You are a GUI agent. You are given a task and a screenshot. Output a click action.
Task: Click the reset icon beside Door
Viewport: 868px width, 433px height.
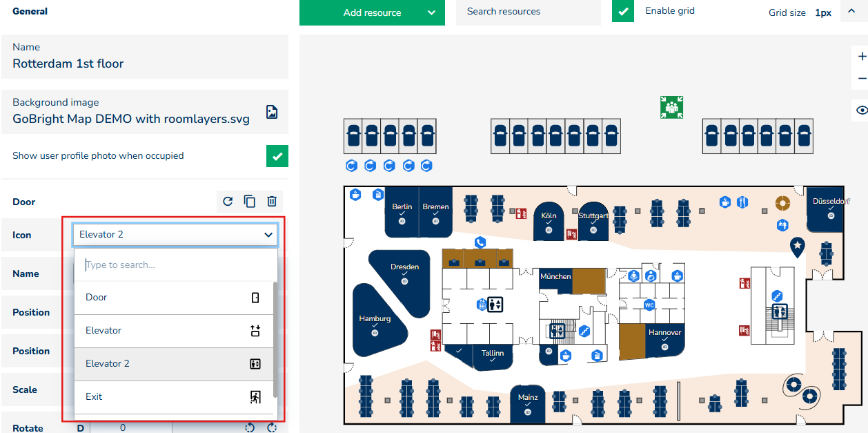pos(228,202)
